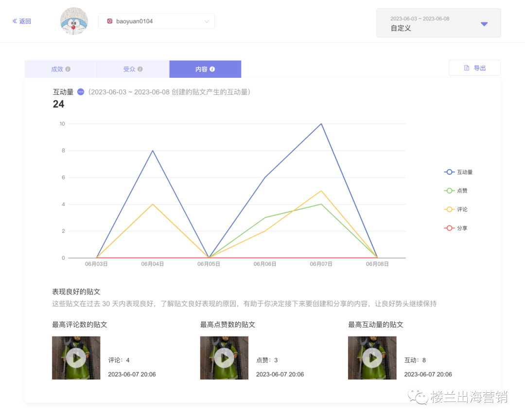Click the info icon on 受众 tab
The height and width of the screenshot is (420, 525).
(140, 69)
